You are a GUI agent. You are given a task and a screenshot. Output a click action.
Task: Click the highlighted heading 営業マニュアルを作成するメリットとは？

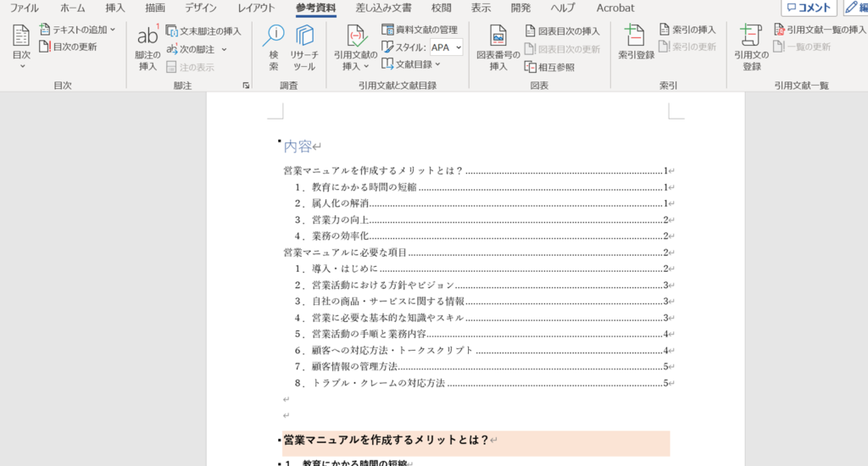click(386, 440)
